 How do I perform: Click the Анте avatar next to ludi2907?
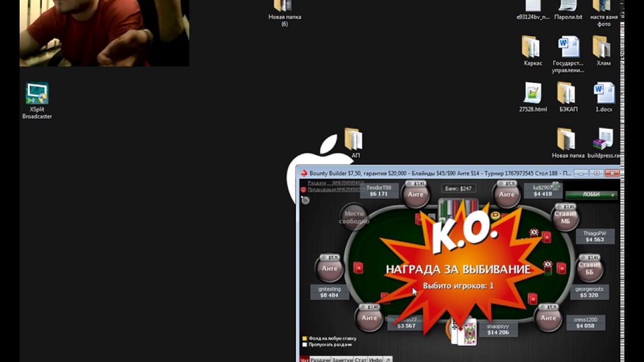point(507,194)
